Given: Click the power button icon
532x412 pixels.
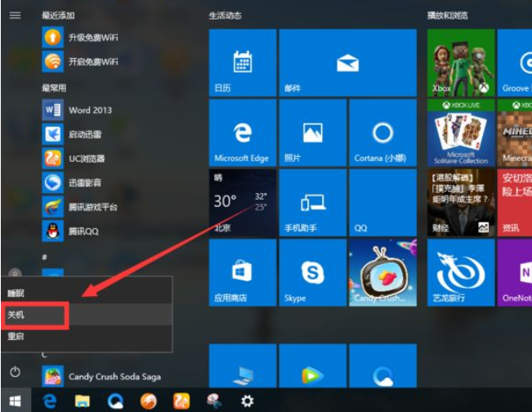Looking at the screenshot, I should tap(15, 372).
